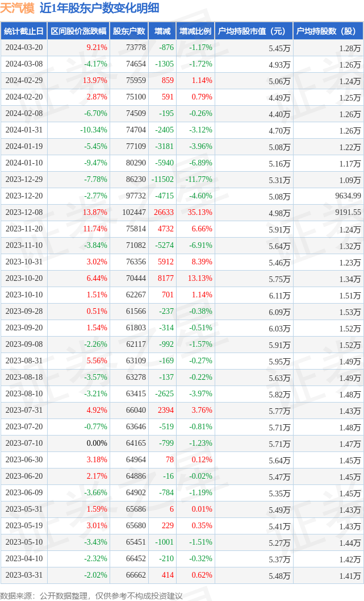The height and width of the screenshot is (601, 364).
Task: Click the 户均持股市值(元) column header
Action: coord(254,31)
